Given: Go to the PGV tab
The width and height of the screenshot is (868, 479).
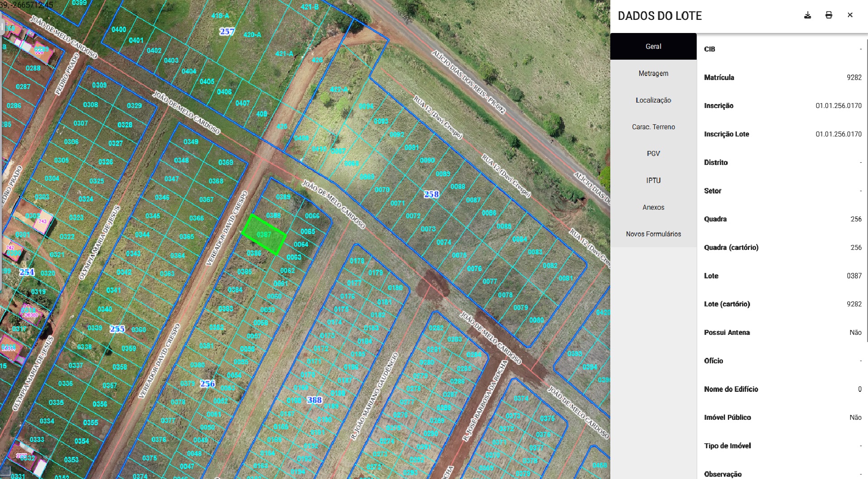Looking at the screenshot, I should pos(653,154).
